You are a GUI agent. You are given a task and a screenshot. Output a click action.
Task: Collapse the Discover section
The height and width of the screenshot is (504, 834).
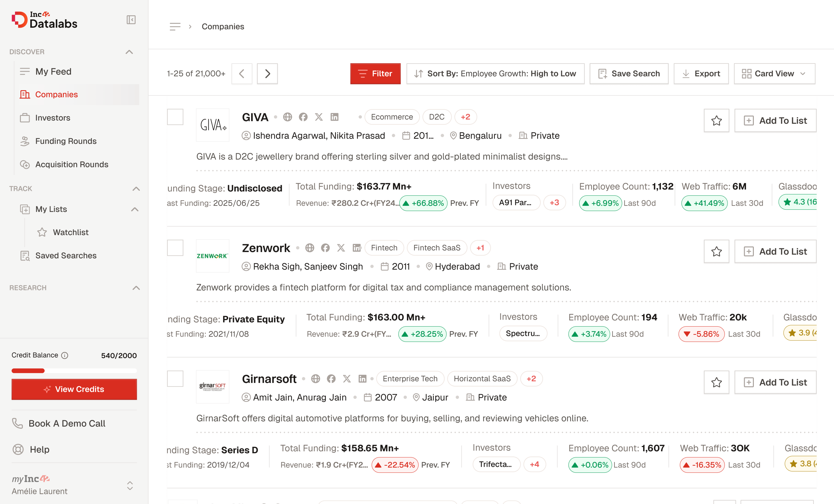[129, 52]
